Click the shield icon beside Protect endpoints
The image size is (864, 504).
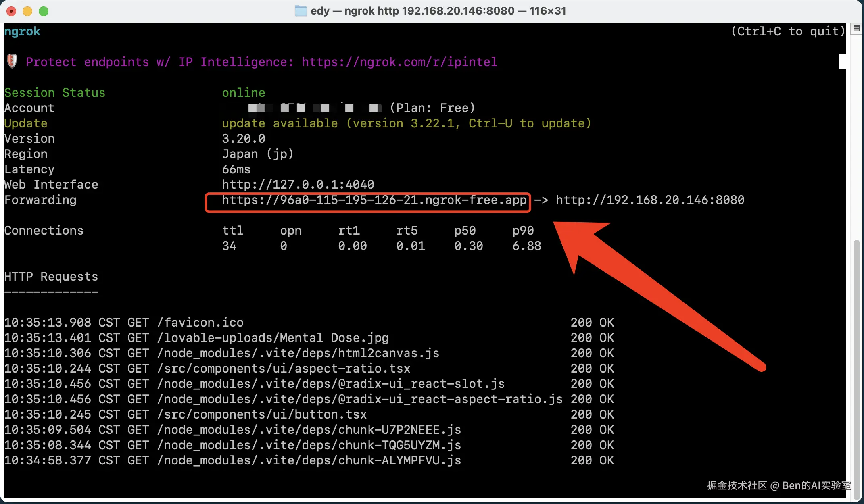click(12, 61)
